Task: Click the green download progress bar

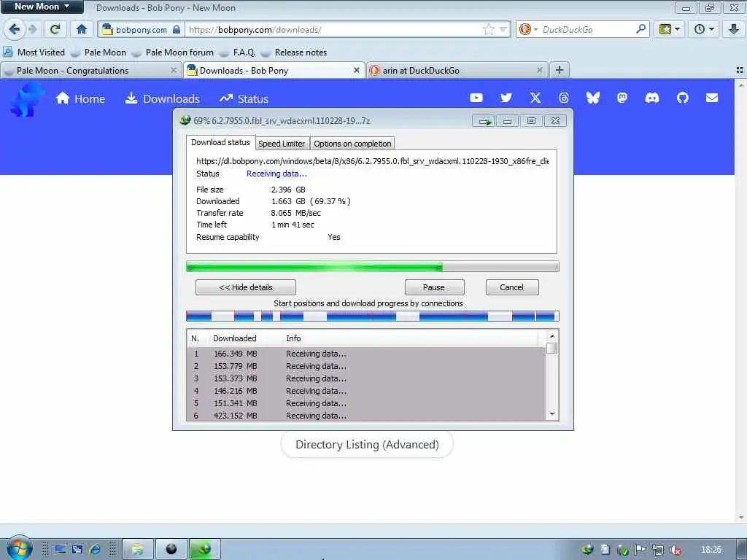Action: click(373, 267)
